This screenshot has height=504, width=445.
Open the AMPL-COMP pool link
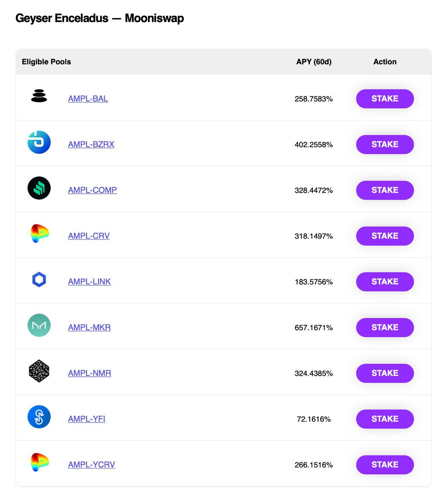pos(92,190)
